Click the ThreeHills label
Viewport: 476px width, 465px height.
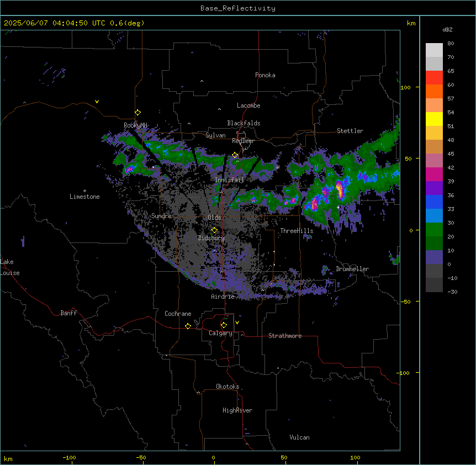click(x=297, y=231)
